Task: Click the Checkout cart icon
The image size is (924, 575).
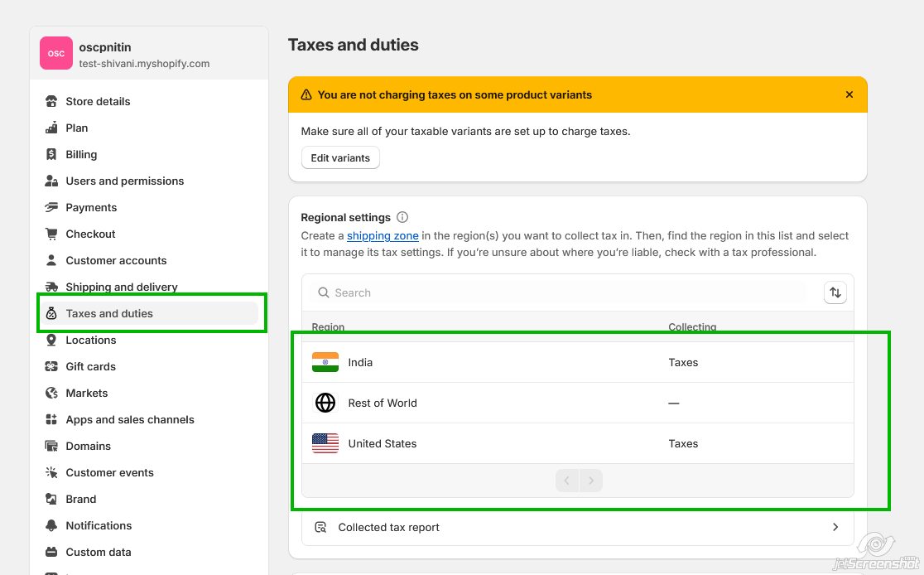Action: [x=51, y=234]
